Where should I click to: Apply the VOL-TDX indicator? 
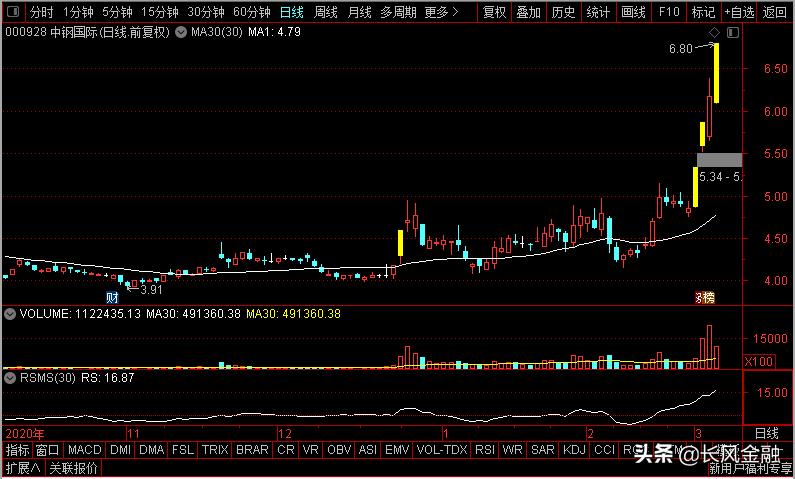point(442,450)
